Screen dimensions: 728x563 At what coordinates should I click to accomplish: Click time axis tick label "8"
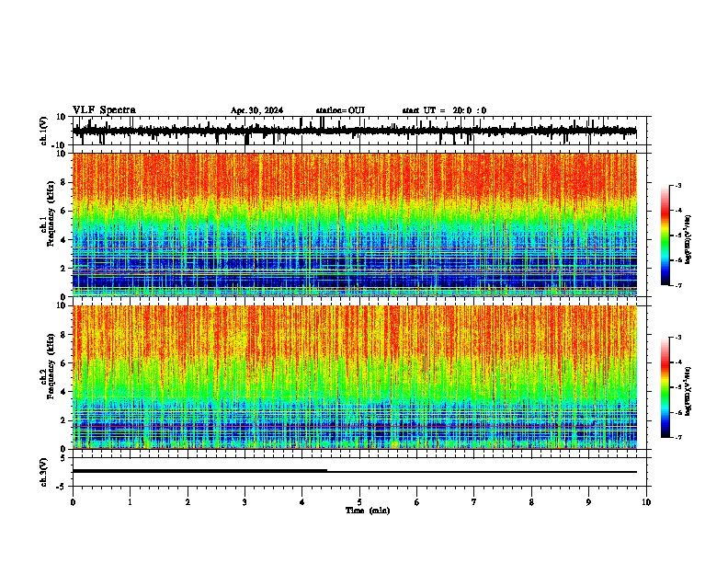click(531, 502)
